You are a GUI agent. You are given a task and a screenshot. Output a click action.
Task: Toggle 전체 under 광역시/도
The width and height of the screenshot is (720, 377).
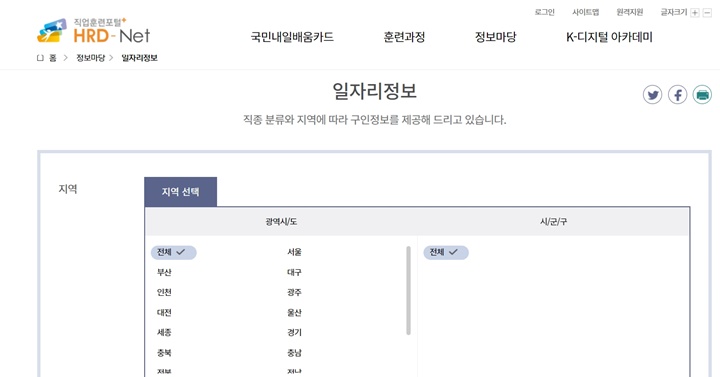174,252
